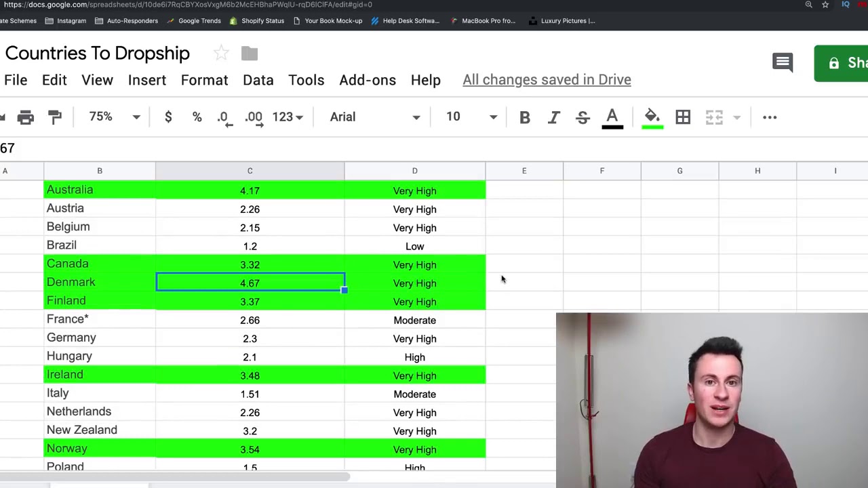This screenshot has height=488, width=868.
Task: Open the Auto-Responders bookmark folder
Action: point(126,20)
